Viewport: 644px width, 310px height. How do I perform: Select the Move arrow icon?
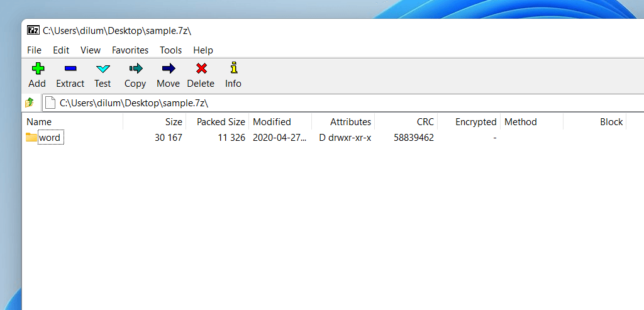pos(169,68)
